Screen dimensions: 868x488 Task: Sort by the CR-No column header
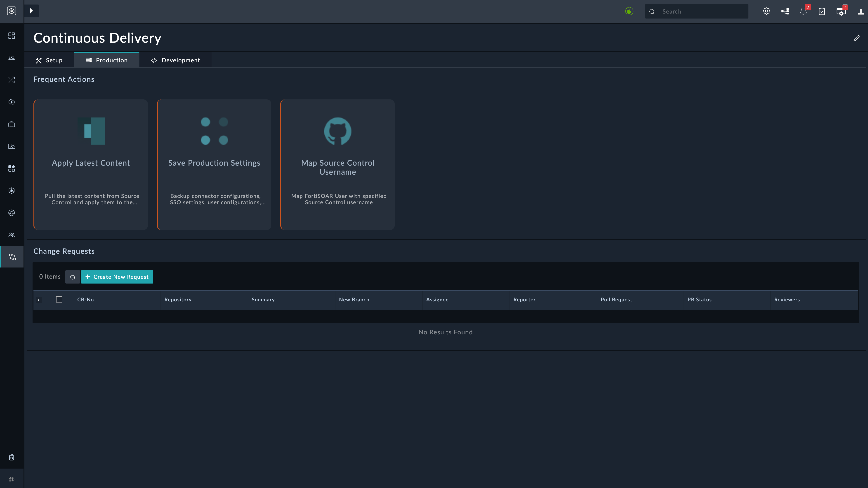pyautogui.click(x=86, y=300)
